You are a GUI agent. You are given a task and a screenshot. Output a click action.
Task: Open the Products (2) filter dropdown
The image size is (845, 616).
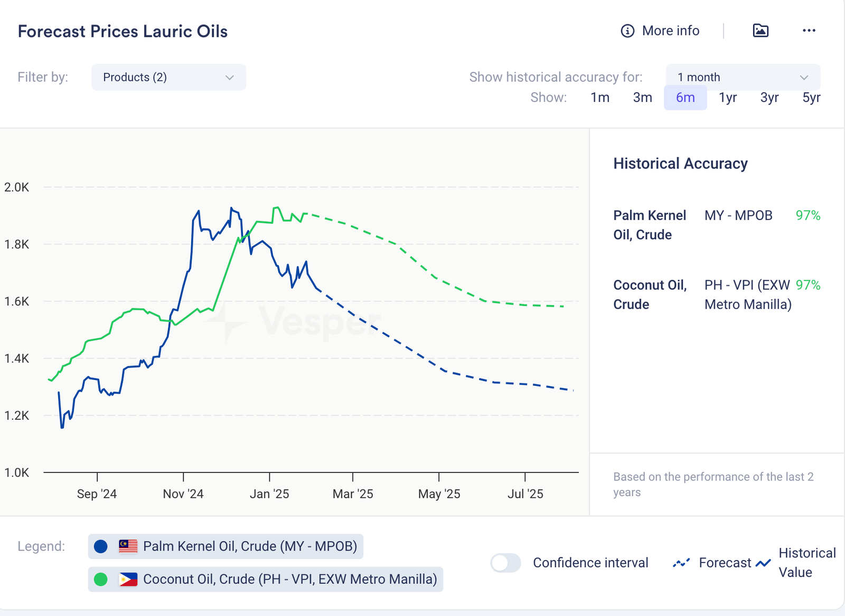(168, 78)
